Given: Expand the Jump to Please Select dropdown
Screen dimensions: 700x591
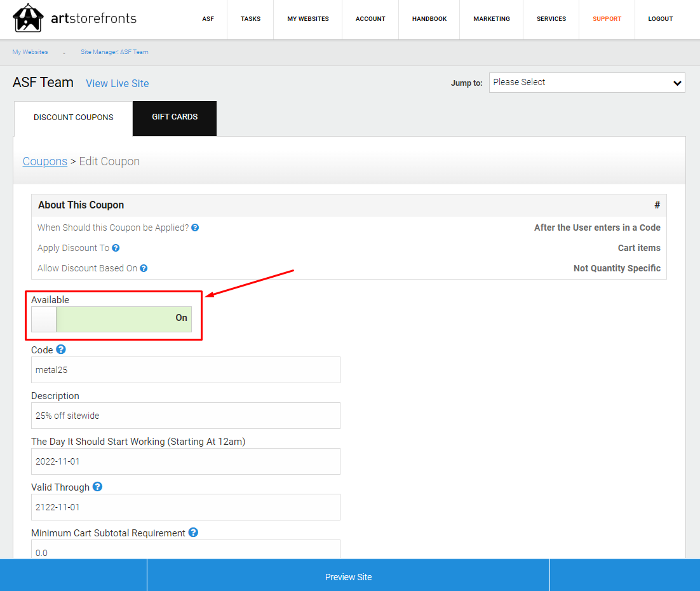Looking at the screenshot, I should (587, 83).
